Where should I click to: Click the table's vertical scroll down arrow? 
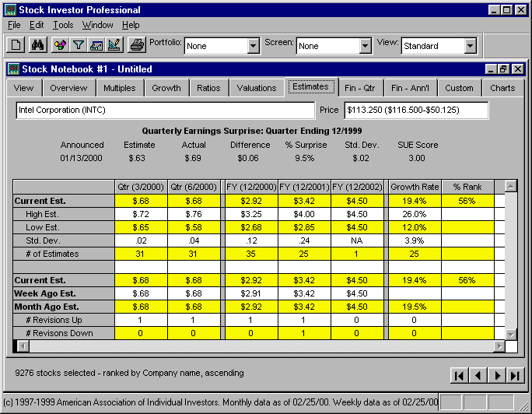[511, 334]
